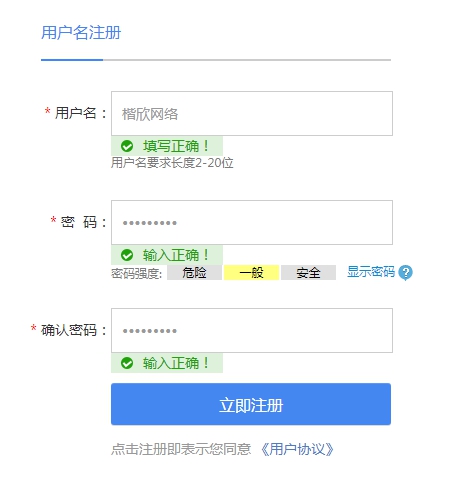
Task: Focus the 确认密码 input field
Action: point(252,330)
